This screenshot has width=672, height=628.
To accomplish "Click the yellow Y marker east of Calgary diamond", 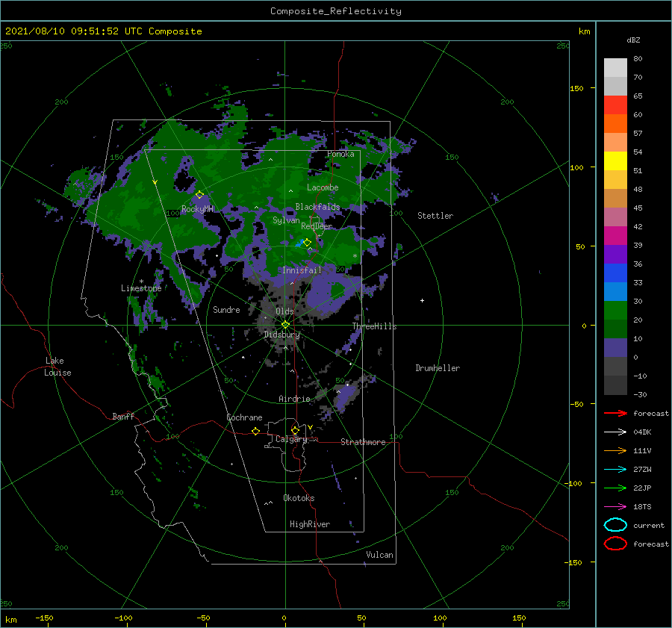I will [x=311, y=427].
